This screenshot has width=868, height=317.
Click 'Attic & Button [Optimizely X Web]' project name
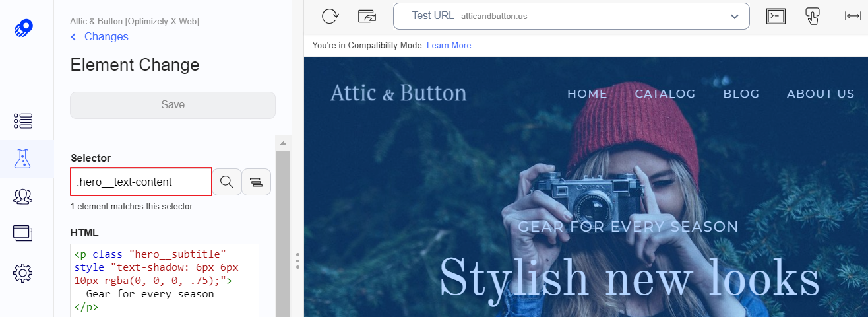point(135,22)
